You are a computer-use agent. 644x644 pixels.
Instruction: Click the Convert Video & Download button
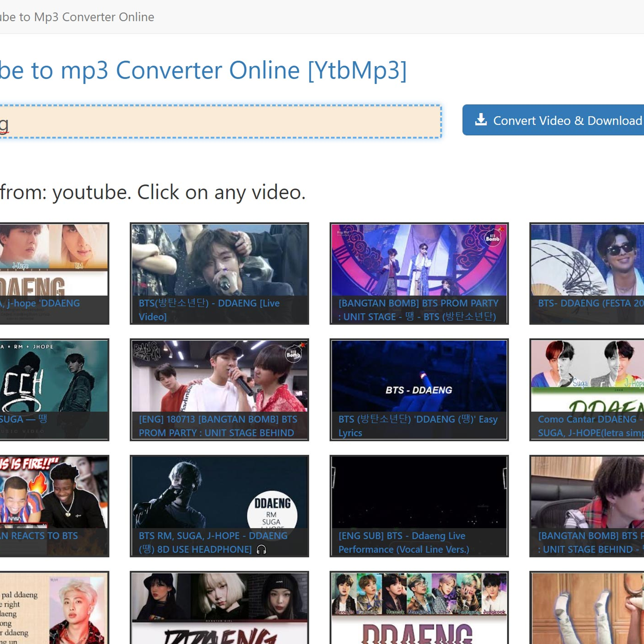(x=553, y=120)
